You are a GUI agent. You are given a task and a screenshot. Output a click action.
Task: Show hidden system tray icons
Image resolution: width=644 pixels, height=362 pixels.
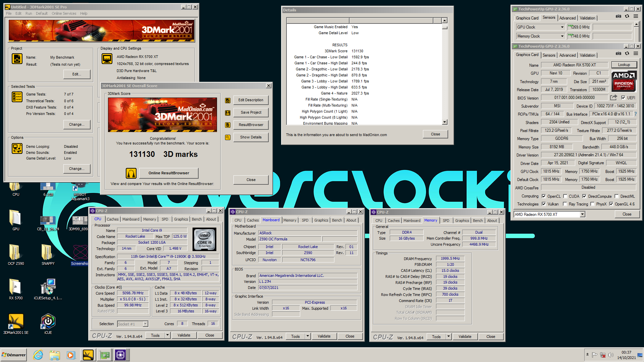(x=587, y=355)
